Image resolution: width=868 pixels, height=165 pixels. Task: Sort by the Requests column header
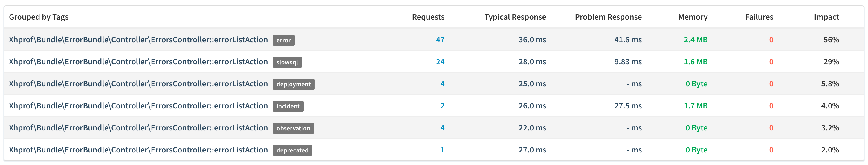(x=428, y=17)
